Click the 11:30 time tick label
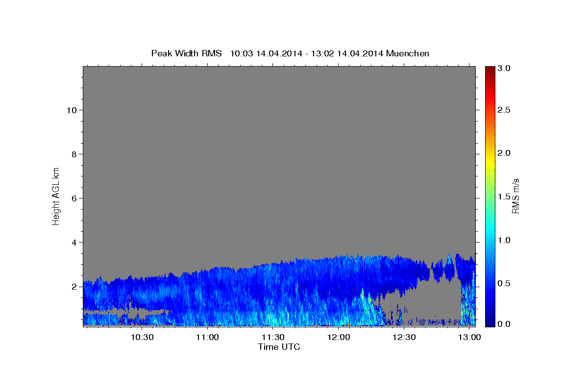Image resolution: width=588 pixels, height=392 pixels. (x=272, y=338)
